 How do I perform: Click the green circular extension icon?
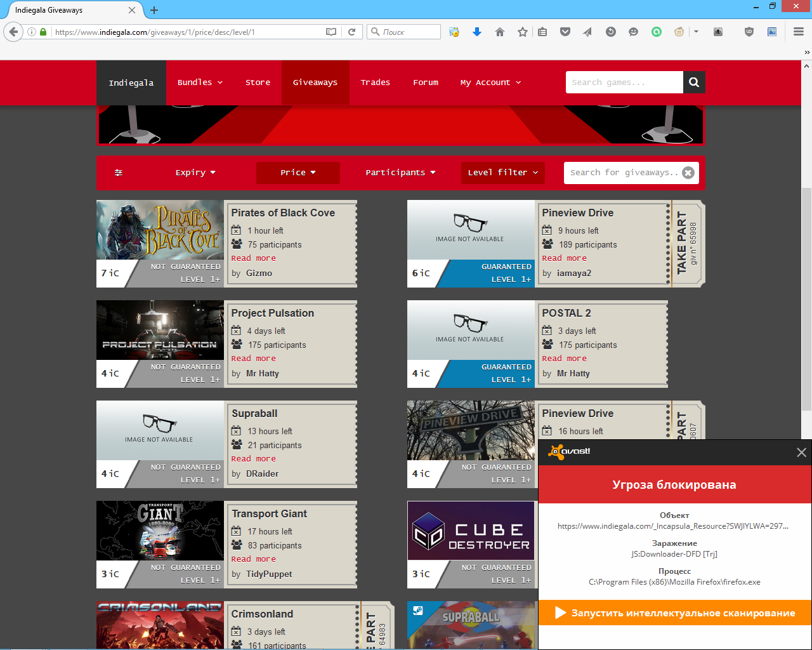(657, 32)
